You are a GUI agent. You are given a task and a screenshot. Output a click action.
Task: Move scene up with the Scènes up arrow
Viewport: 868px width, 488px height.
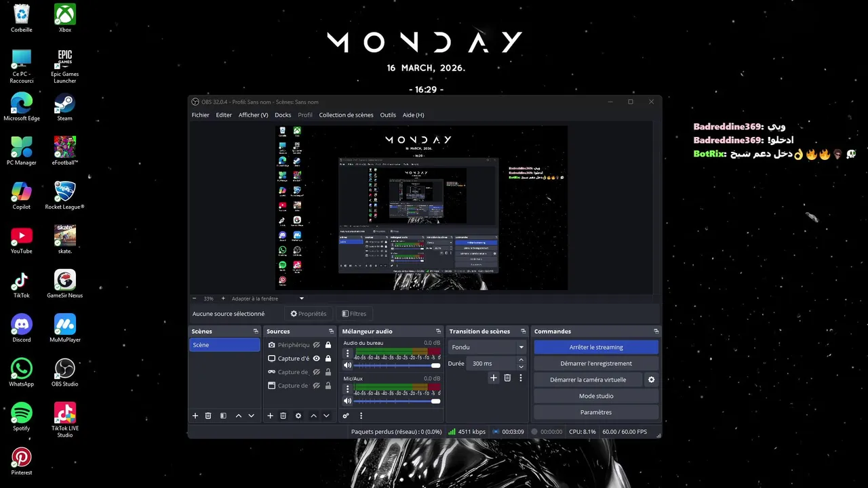(x=239, y=415)
